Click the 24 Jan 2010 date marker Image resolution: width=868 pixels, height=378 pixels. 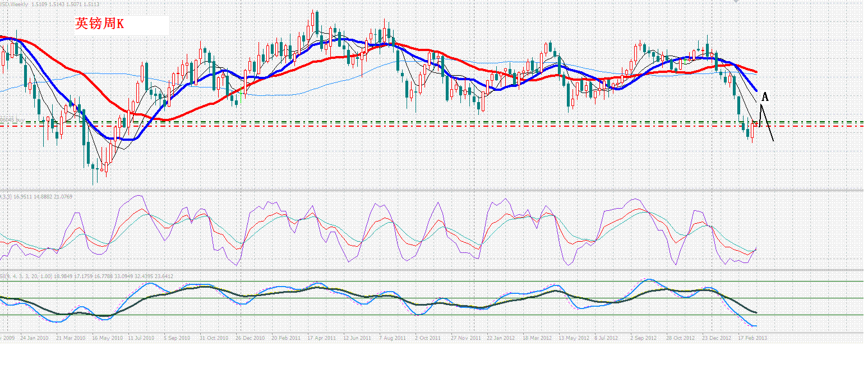coord(34,338)
